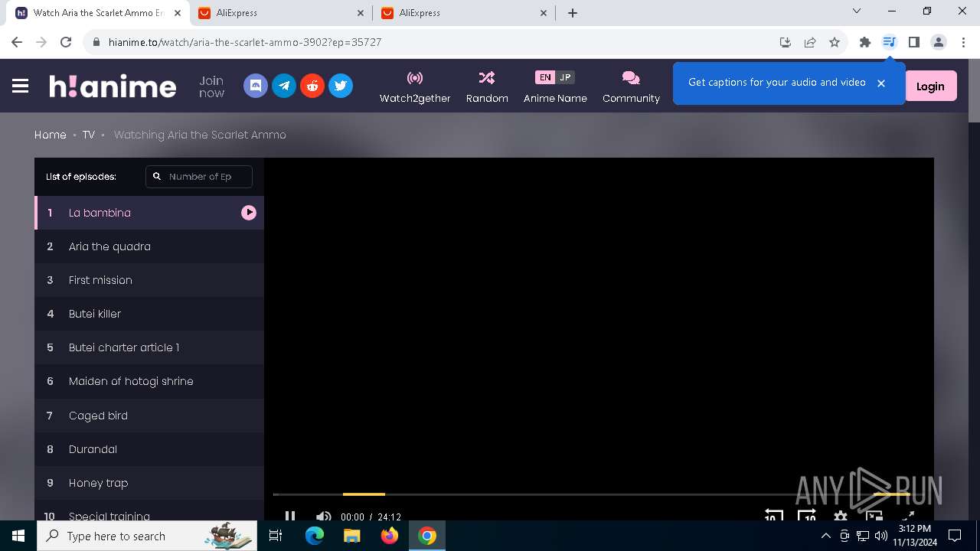Open video player settings gear

(x=841, y=516)
